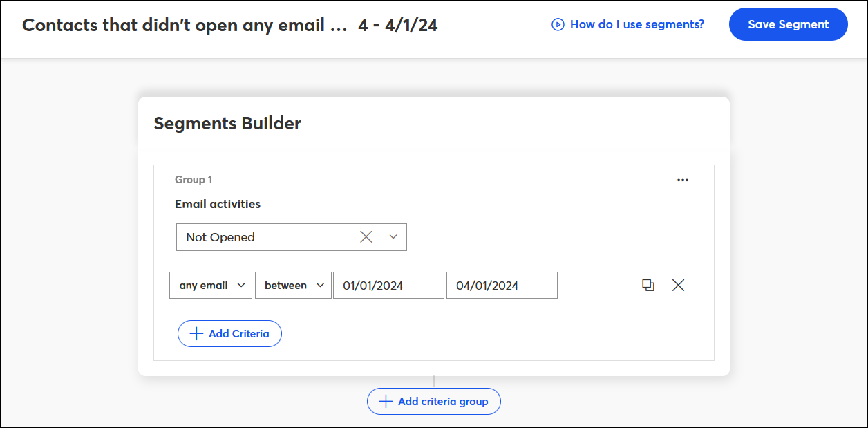Edit the start date 01/01/2024 field
This screenshot has width=868, height=428.
pos(388,285)
